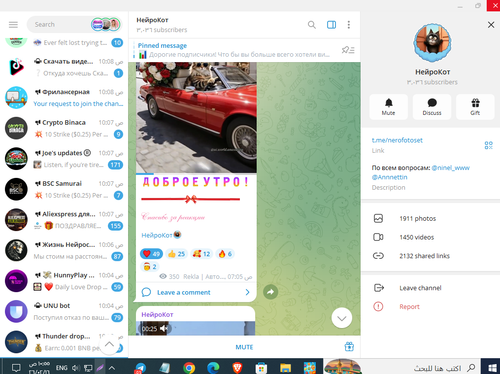
Task: Toggle the heart reaction with 49
Action: [151, 254]
